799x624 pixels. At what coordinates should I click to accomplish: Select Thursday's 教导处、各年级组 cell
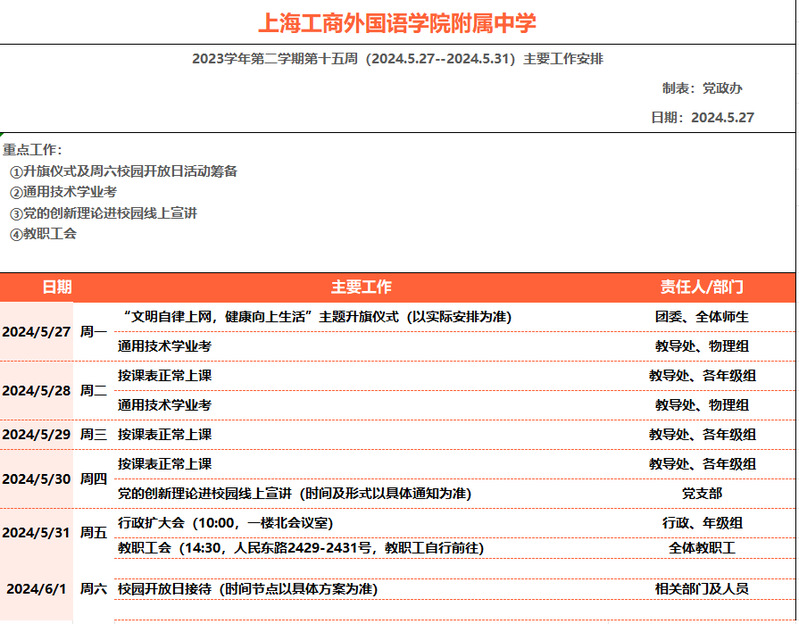[x=702, y=464]
